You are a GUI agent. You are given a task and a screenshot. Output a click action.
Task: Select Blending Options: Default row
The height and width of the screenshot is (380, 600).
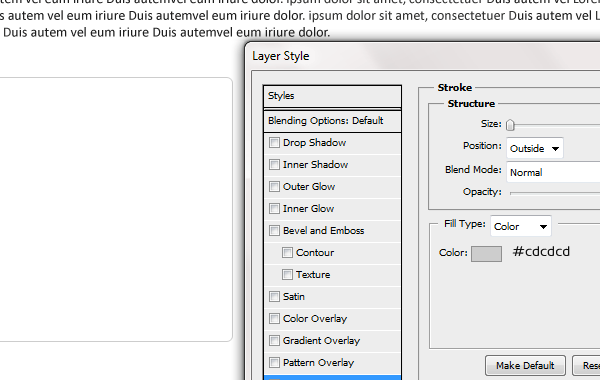332,121
